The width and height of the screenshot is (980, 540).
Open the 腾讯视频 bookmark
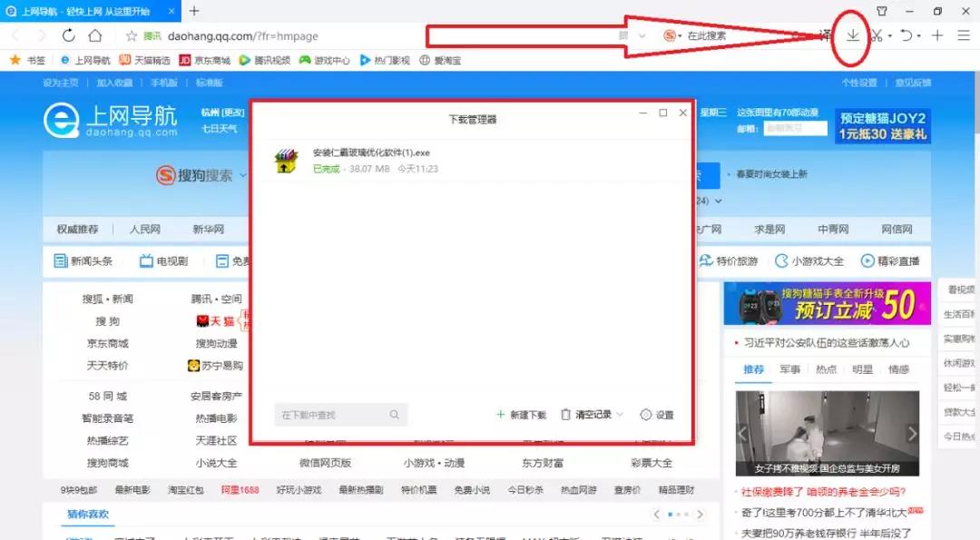click(x=264, y=61)
